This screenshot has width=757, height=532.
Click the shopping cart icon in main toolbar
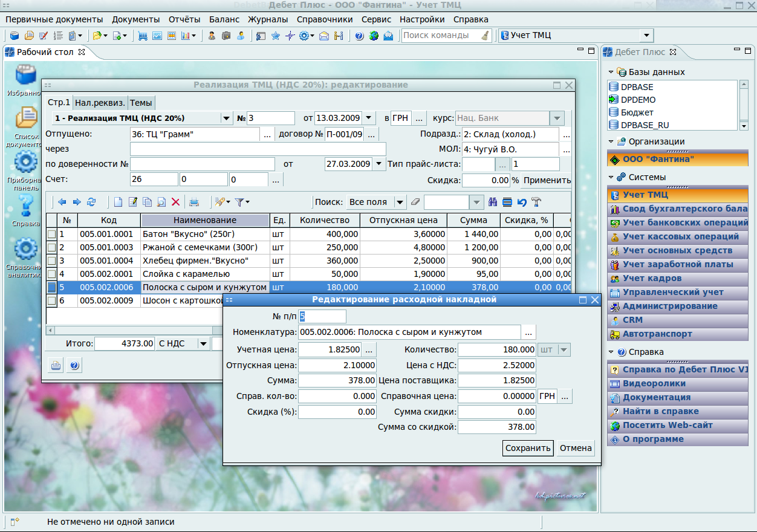143,36
